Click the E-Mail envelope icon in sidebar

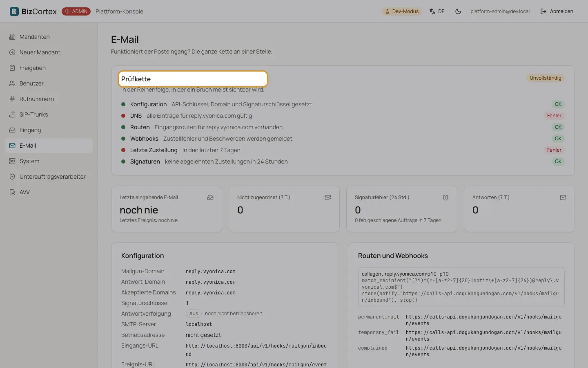coord(12,146)
